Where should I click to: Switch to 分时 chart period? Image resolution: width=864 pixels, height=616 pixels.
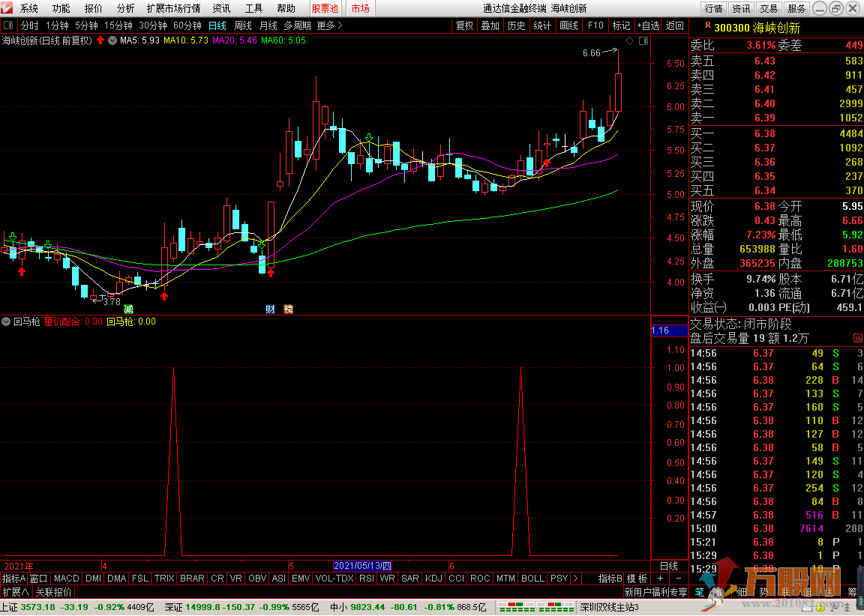30,25
